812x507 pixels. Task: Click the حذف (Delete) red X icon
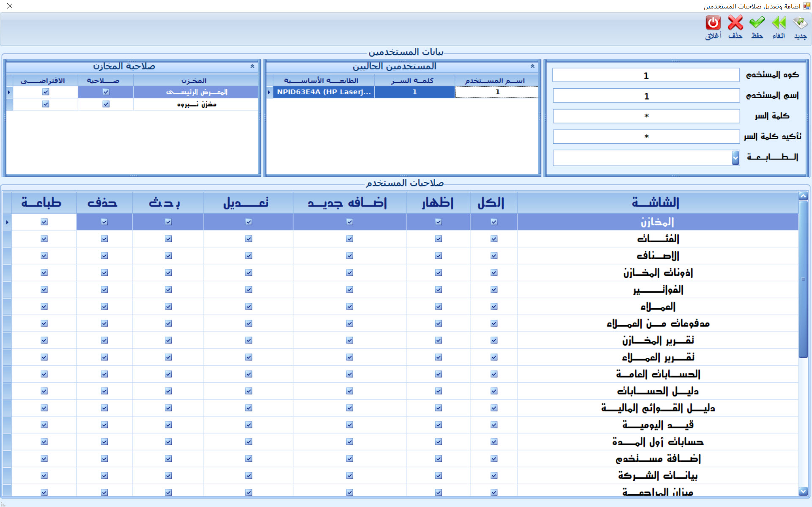pyautogui.click(x=735, y=27)
